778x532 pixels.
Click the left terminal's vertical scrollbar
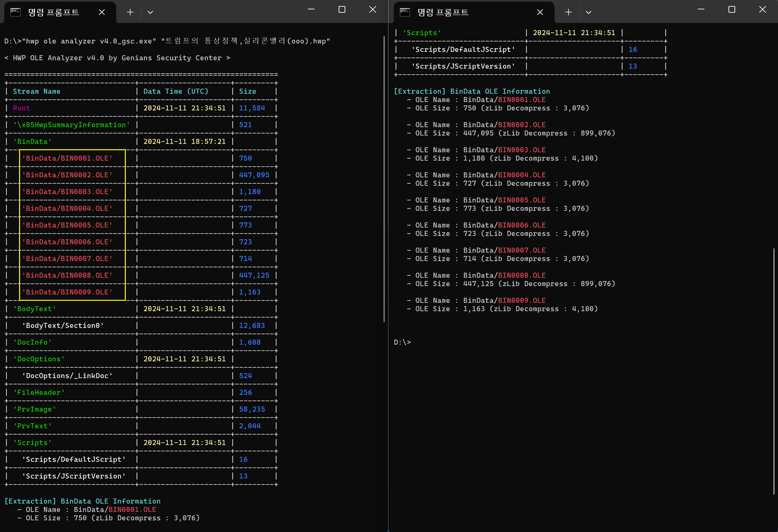click(384, 179)
